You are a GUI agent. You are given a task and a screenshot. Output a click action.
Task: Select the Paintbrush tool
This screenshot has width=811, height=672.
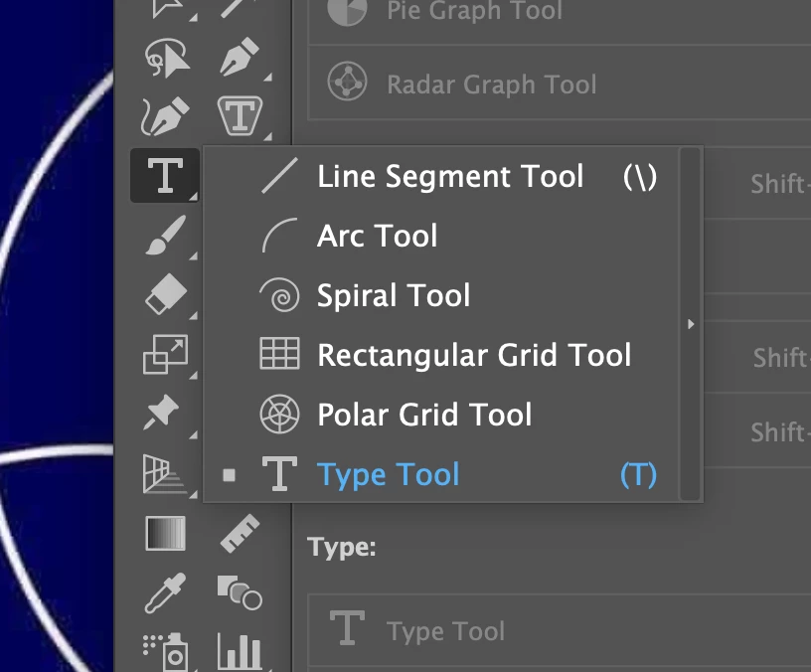click(x=165, y=236)
